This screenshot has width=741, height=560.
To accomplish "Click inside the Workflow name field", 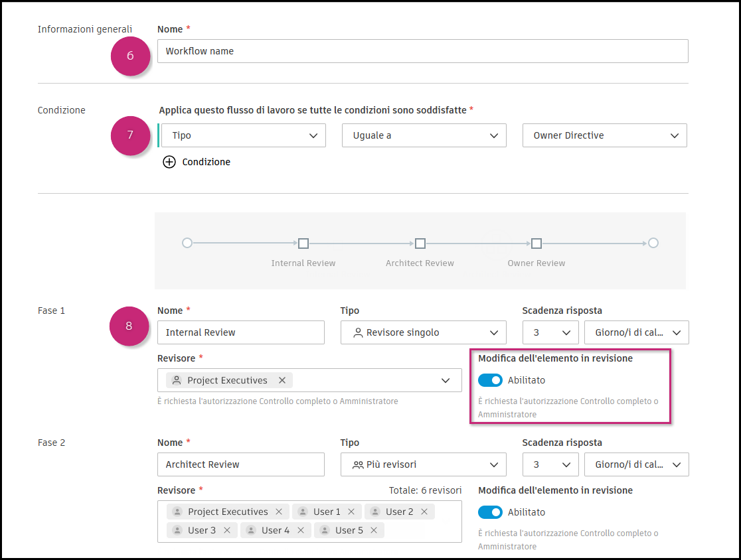I will (x=423, y=50).
